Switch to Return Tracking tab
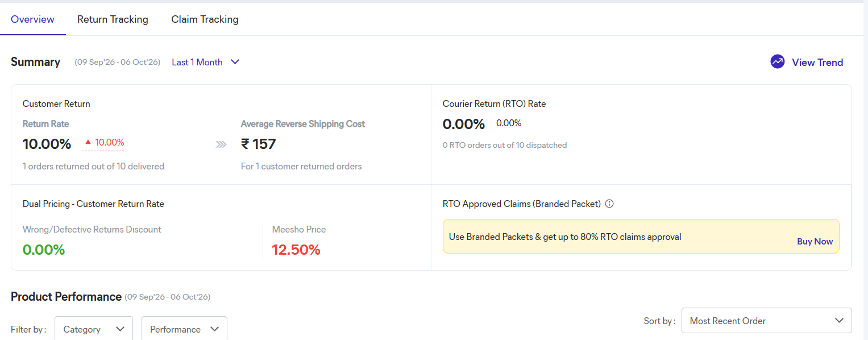Viewport: 868px width, 340px height. click(113, 19)
